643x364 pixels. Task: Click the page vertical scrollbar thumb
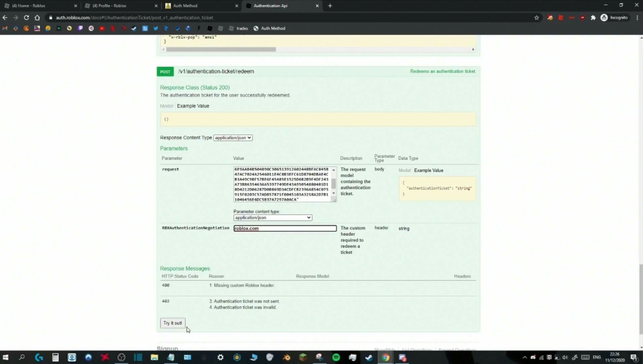641,299
